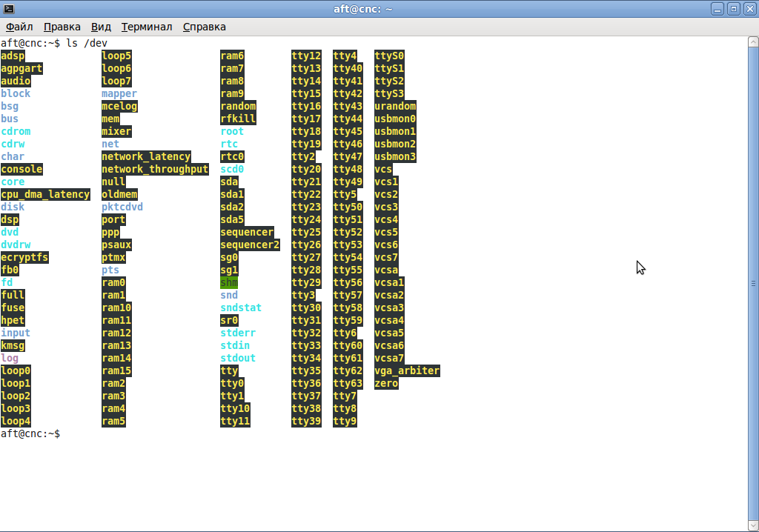
Task: Click the 'ecryptfs' entry
Action: (x=24, y=257)
